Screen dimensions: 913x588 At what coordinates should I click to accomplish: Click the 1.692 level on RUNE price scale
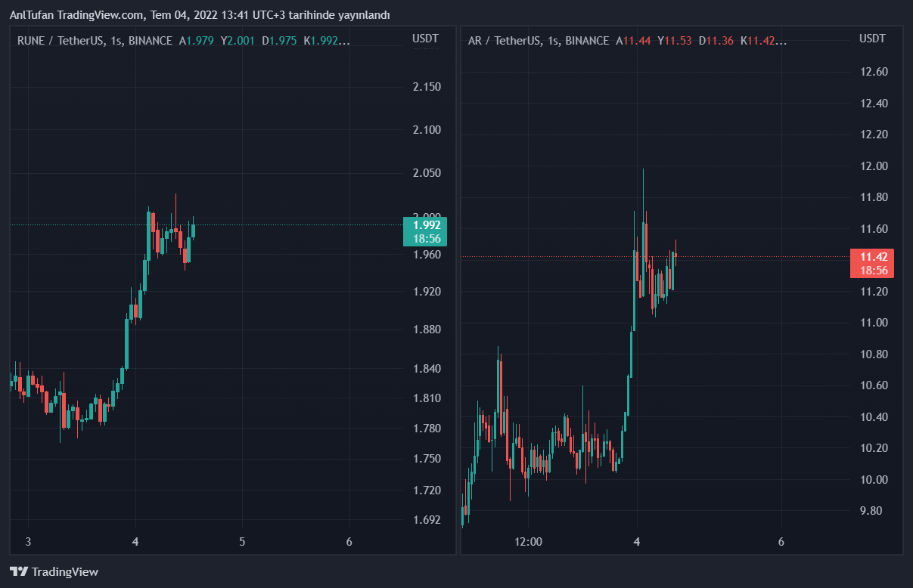[x=427, y=520]
